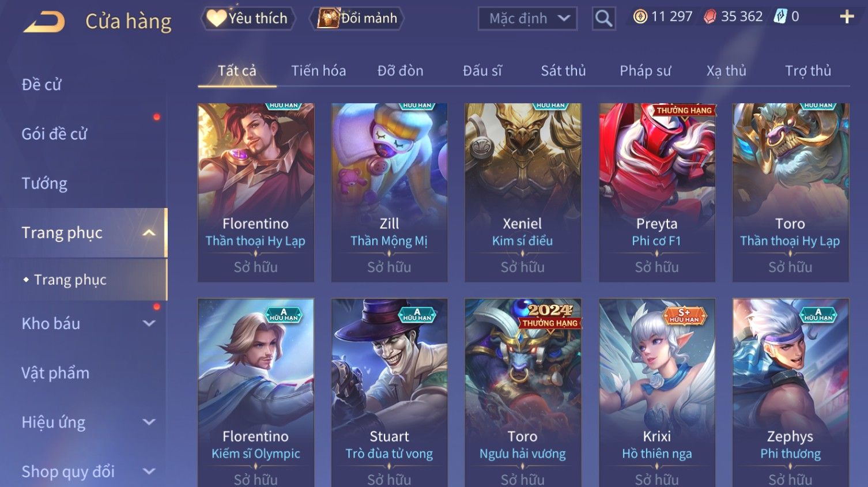This screenshot has width=868, height=487.
Task: Open Tướng in the sidebar
Action: tap(44, 184)
